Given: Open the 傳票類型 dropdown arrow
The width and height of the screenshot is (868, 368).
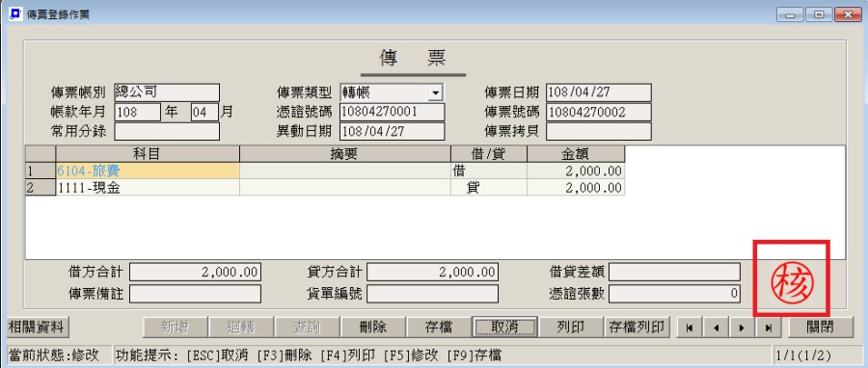Looking at the screenshot, I should click(x=436, y=92).
